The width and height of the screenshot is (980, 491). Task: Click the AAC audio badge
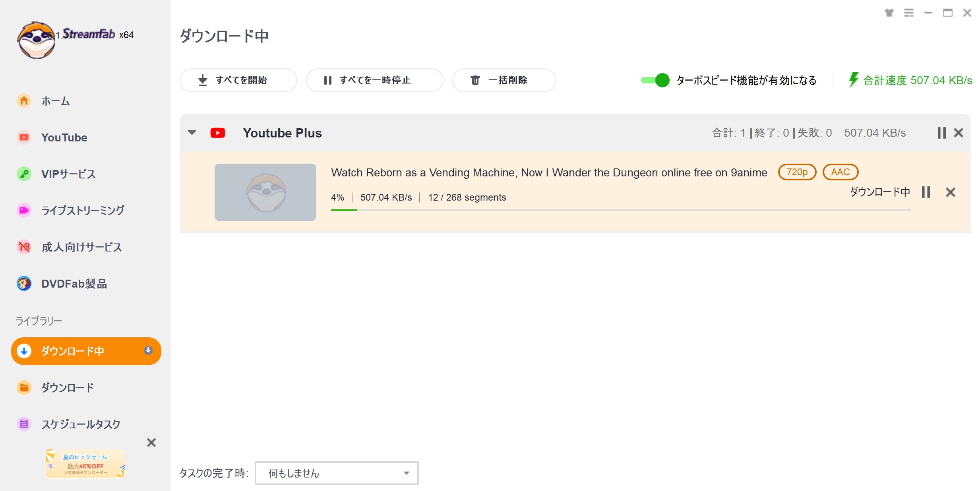point(841,172)
